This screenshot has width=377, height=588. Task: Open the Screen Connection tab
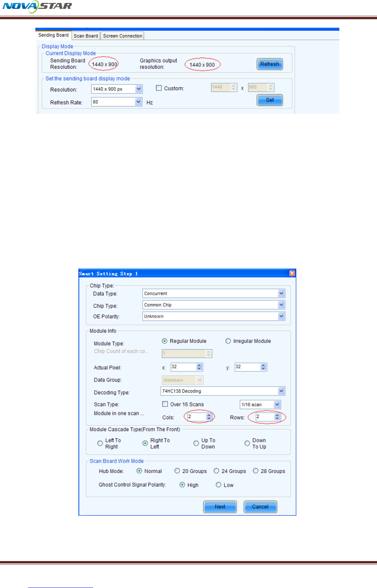pos(123,36)
